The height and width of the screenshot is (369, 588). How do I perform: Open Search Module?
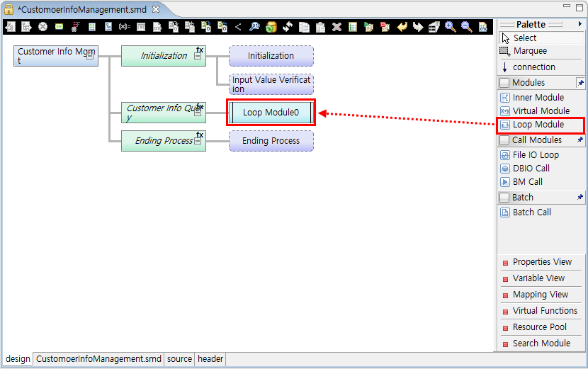(541, 343)
